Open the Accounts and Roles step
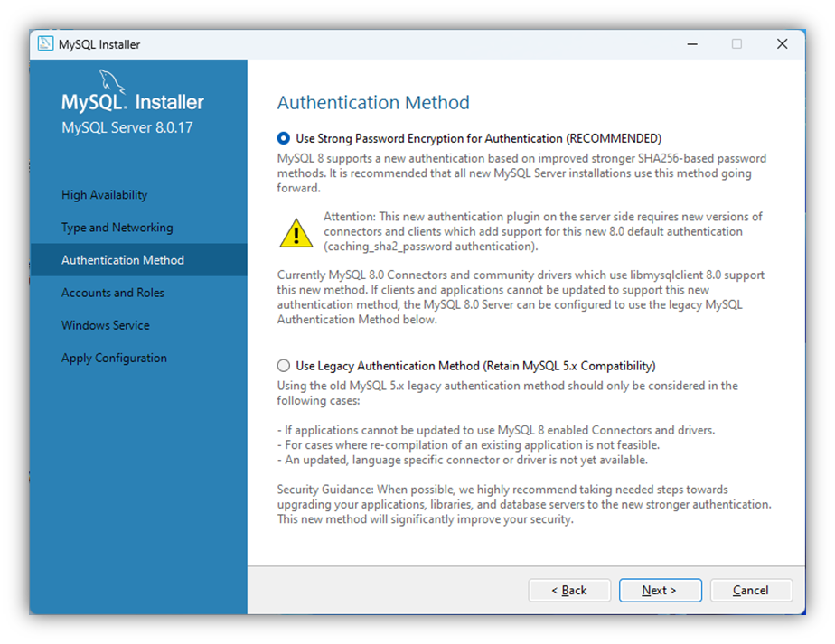 [x=113, y=293]
